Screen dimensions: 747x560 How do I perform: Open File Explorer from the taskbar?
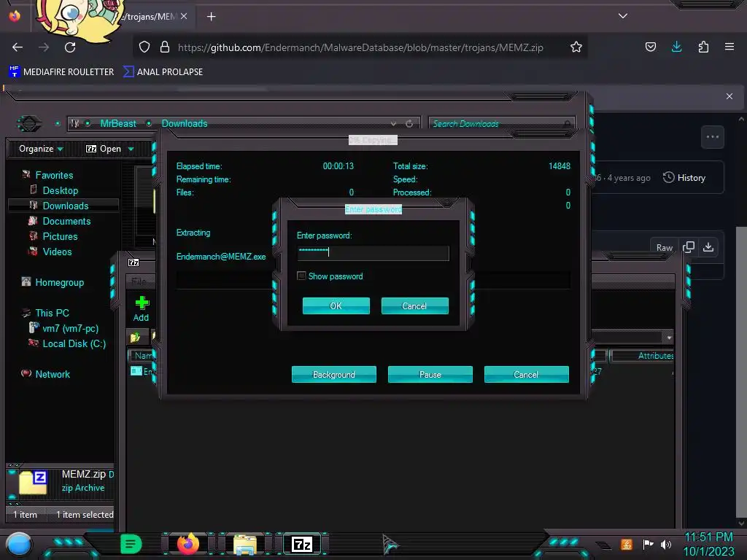tap(245, 545)
